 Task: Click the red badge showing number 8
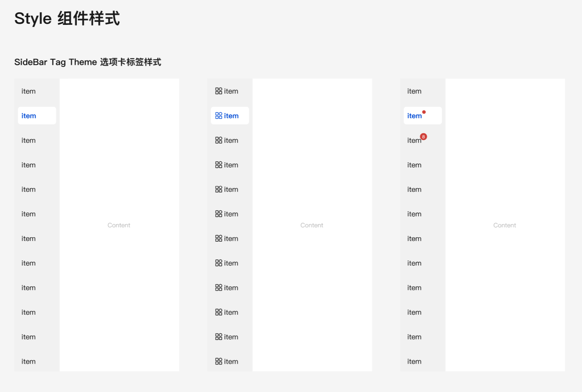424,137
